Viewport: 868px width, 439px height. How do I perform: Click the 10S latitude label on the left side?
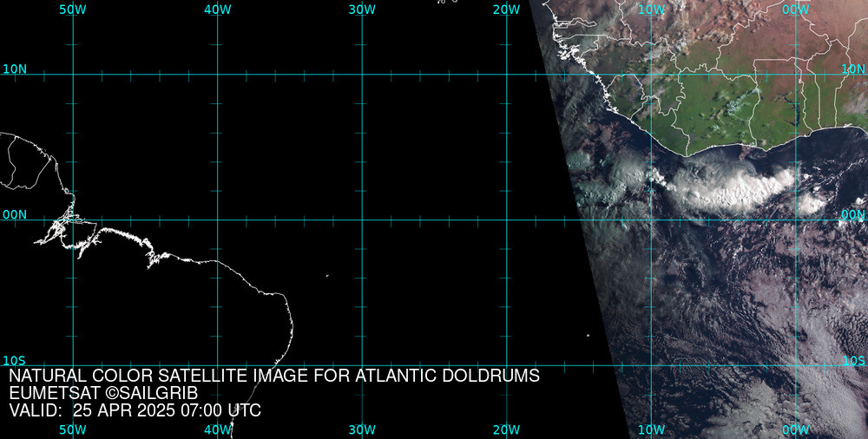14,361
